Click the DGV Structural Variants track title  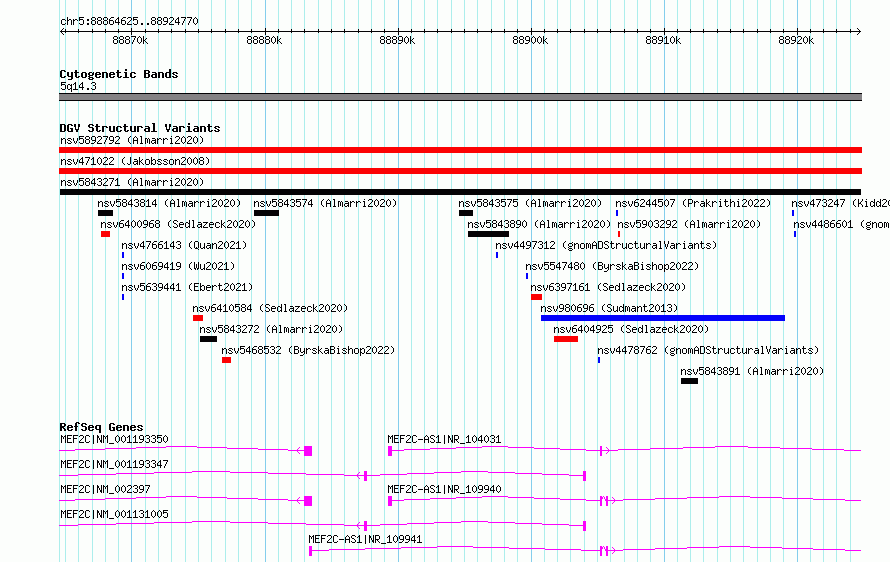point(140,128)
